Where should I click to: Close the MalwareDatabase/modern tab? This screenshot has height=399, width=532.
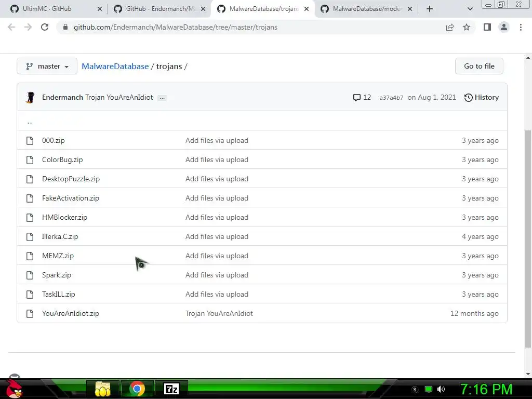coord(410,9)
